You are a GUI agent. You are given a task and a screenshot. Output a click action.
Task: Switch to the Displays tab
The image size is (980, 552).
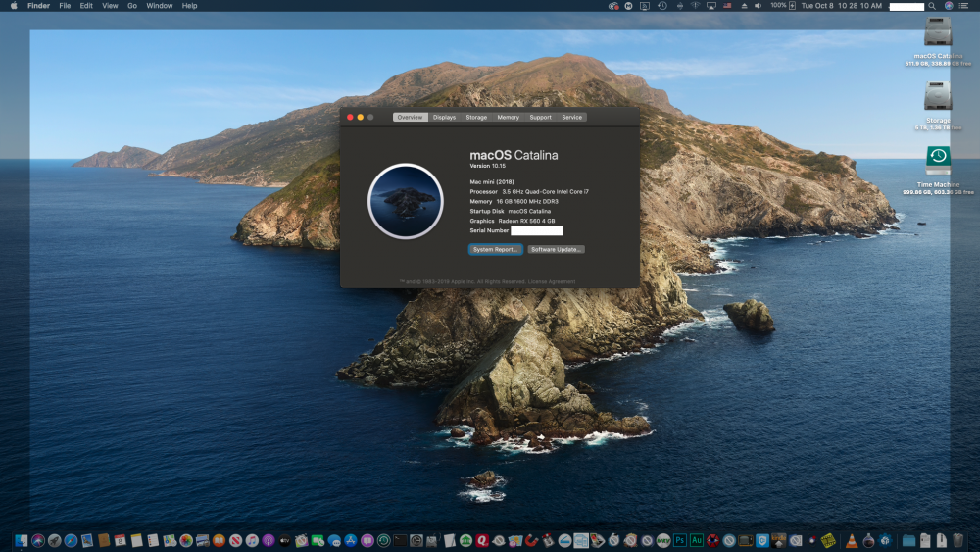pos(444,117)
